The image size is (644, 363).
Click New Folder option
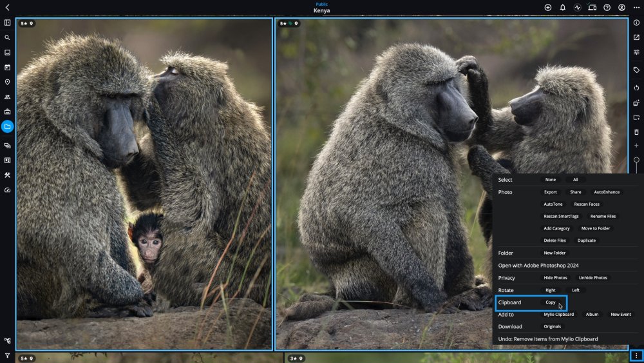554,253
